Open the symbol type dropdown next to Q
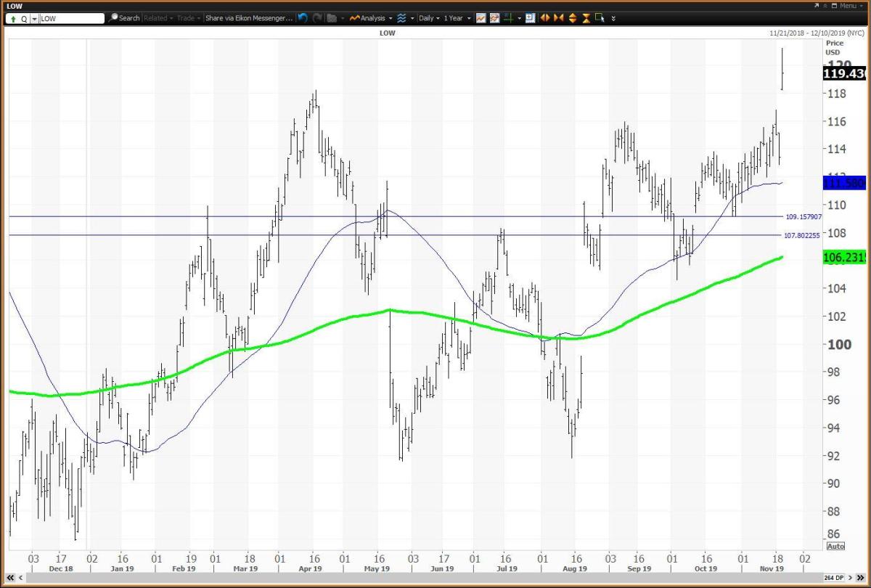 click(x=33, y=18)
